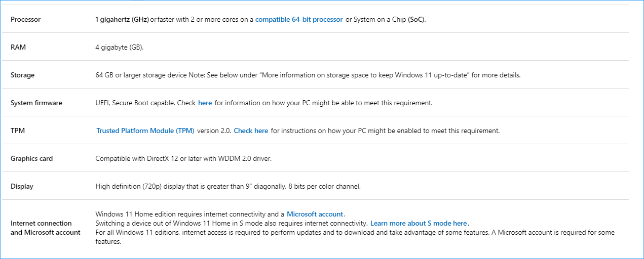Image resolution: width=644 pixels, height=259 pixels.
Task: Click the TPM row label
Action: (x=18, y=131)
